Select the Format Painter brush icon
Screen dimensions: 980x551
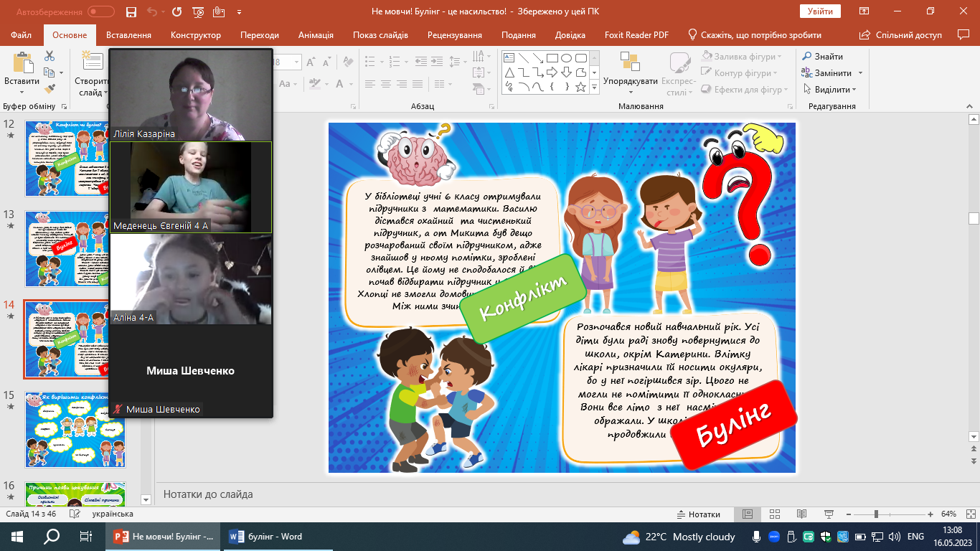[x=50, y=89]
